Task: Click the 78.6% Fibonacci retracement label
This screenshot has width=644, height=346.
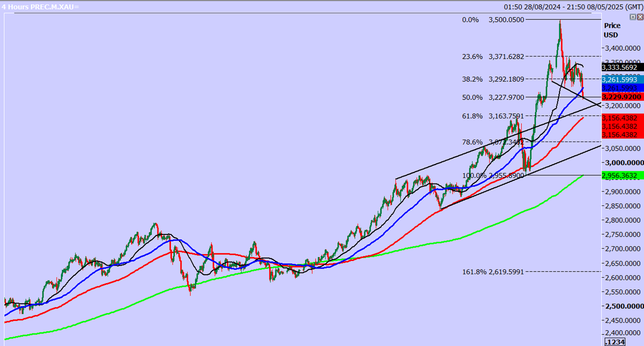Action: [x=472, y=142]
